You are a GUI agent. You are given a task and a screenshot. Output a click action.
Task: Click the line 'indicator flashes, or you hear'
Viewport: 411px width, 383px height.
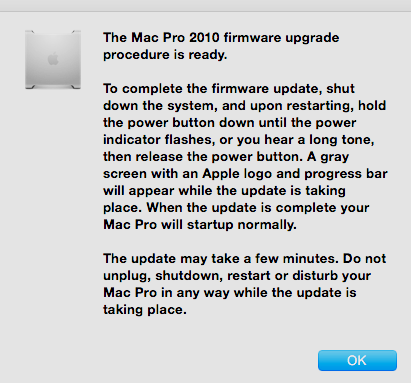pyautogui.click(x=239, y=140)
